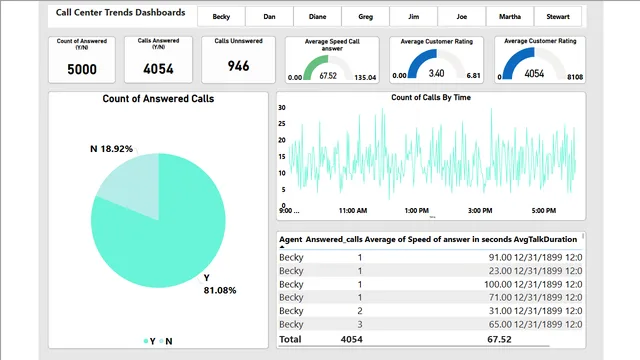Sort by Average of Speed of answer header
The width and height of the screenshot is (640, 360).
(x=438, y=240)
